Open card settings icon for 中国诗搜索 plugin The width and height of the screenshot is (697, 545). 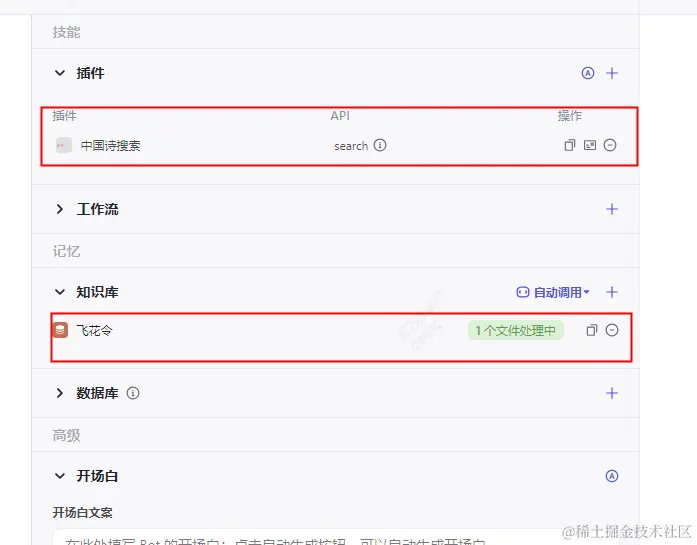coord(590,145)
